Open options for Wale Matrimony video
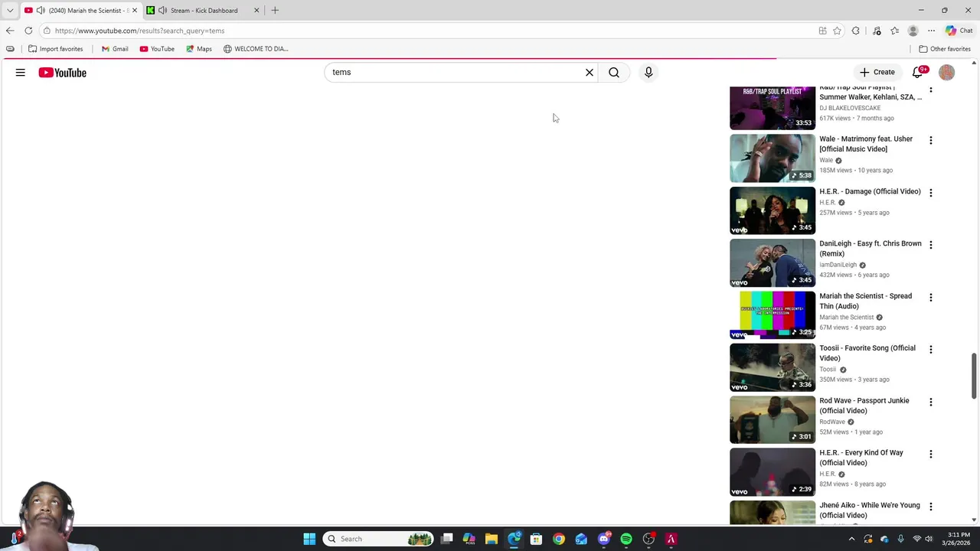The image size is (980, 551). (x=931, y=141)
